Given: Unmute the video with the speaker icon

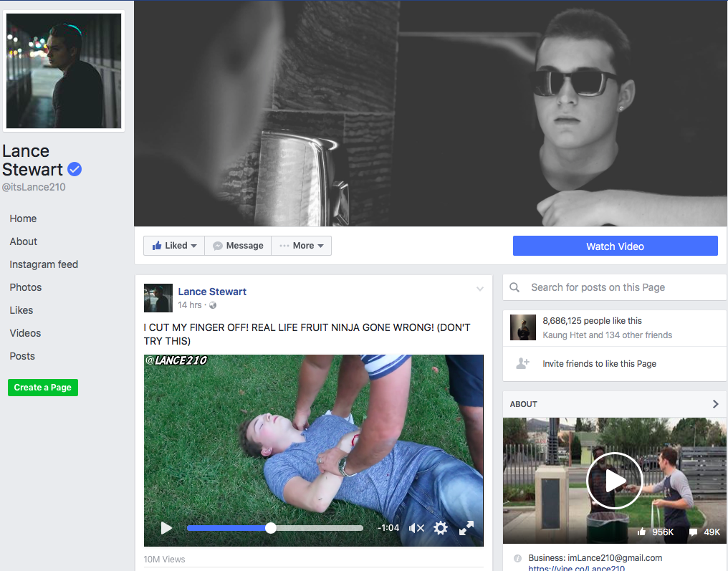Looking at the screenshot, I should 416,528.
